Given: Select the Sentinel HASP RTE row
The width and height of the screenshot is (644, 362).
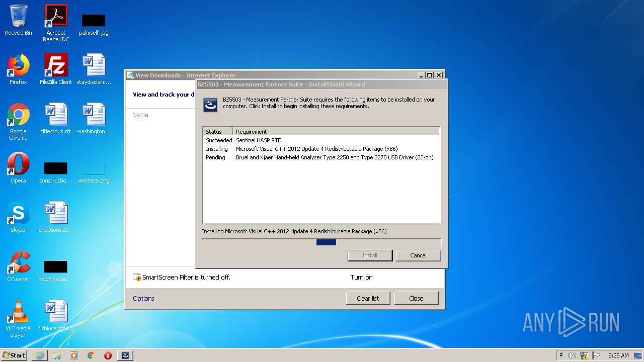Looking at the screenshot, I should [321, 140].
